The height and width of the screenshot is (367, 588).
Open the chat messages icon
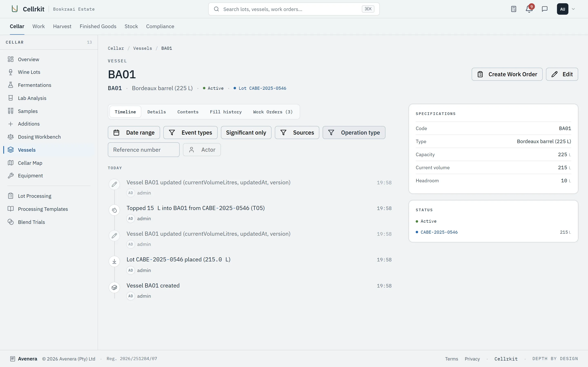545,9
